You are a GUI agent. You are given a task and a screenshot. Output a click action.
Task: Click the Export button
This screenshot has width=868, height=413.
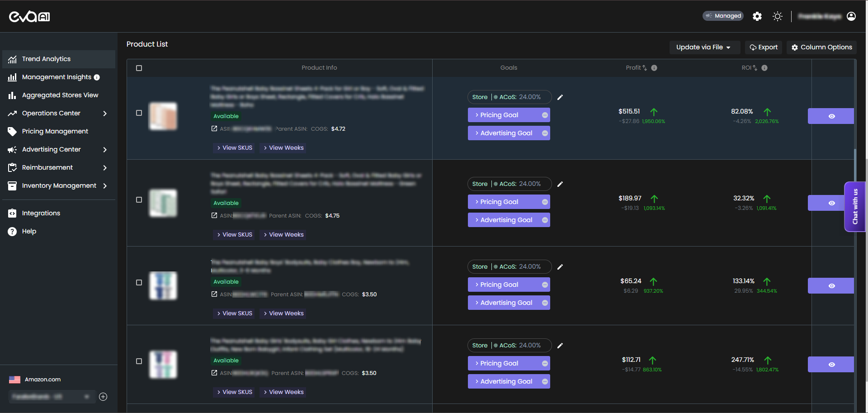[x=764, y=47]
